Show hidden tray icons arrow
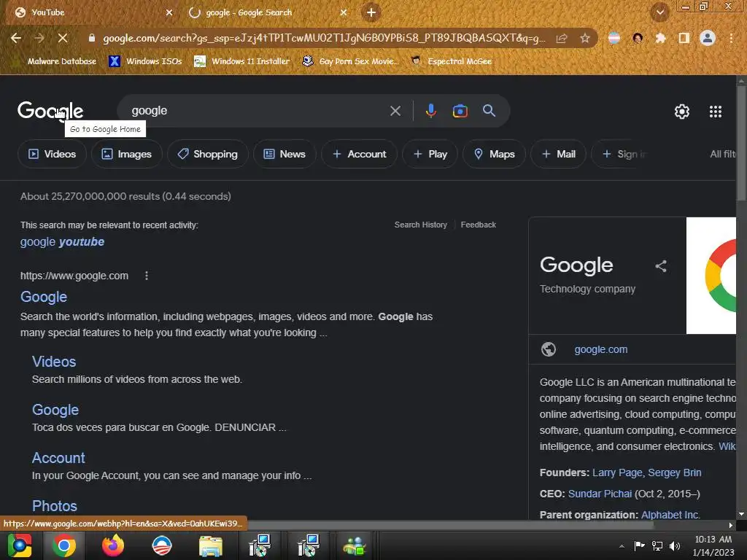 (x=622, y=545)
